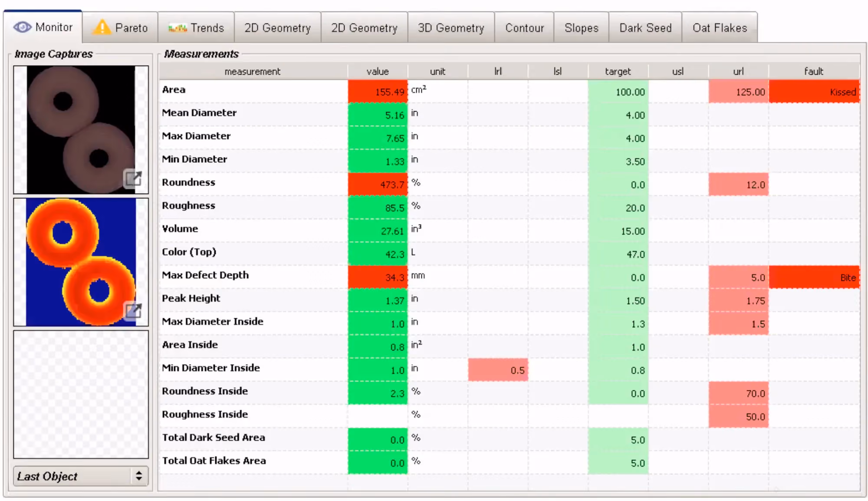Click the Kissed fault cell

pyautogui.click(x=814, y=92)
